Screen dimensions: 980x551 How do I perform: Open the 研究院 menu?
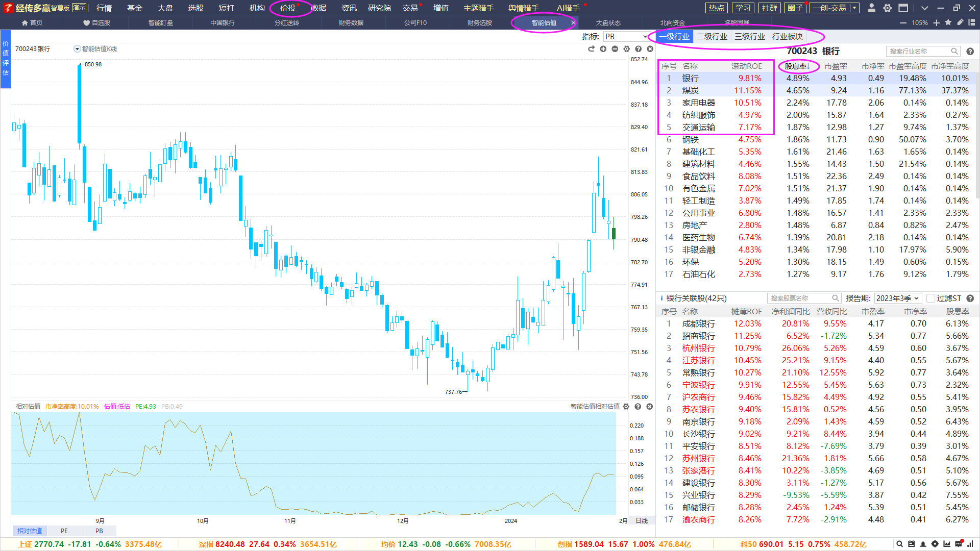pos(379,8)
